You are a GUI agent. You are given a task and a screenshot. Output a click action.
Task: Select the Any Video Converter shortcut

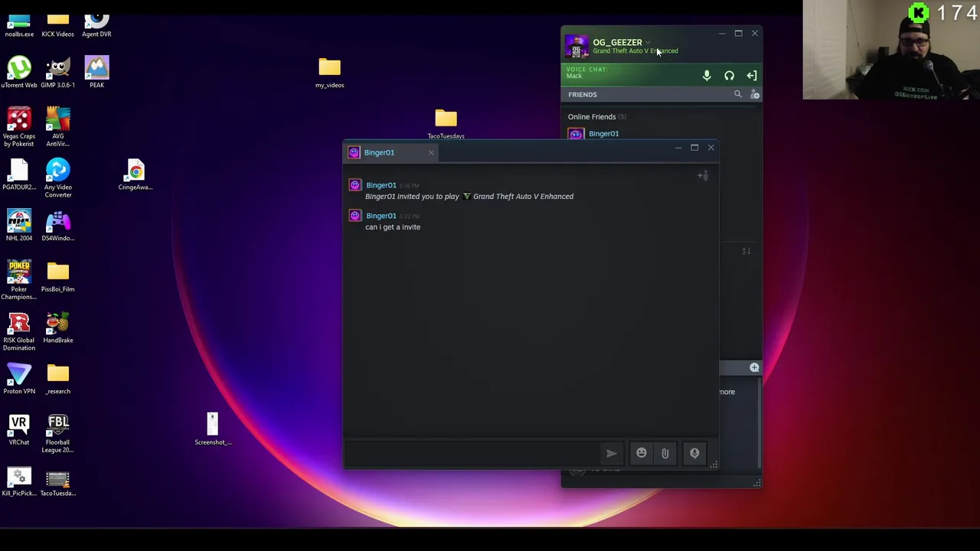point(58,179)
